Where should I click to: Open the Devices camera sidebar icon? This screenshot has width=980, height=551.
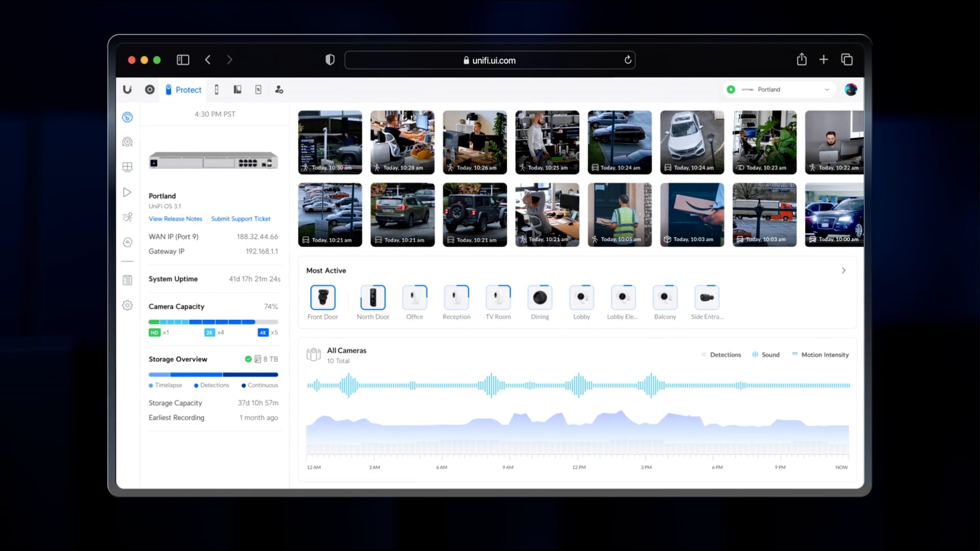point(128,142)
